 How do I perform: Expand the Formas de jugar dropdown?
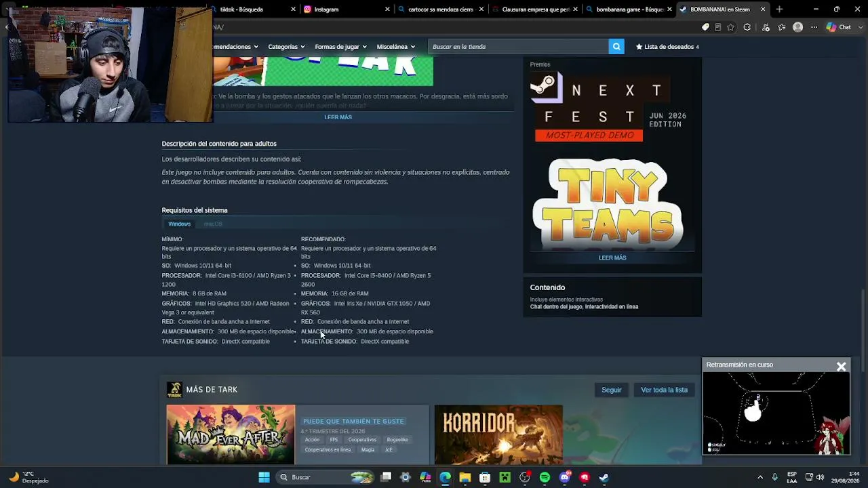point(340,47)
